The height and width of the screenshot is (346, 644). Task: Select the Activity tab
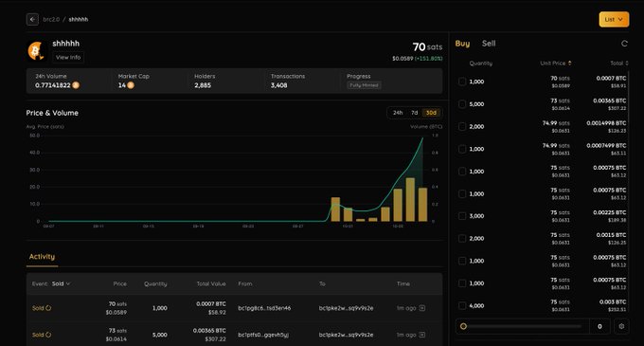tap(42, 257)
